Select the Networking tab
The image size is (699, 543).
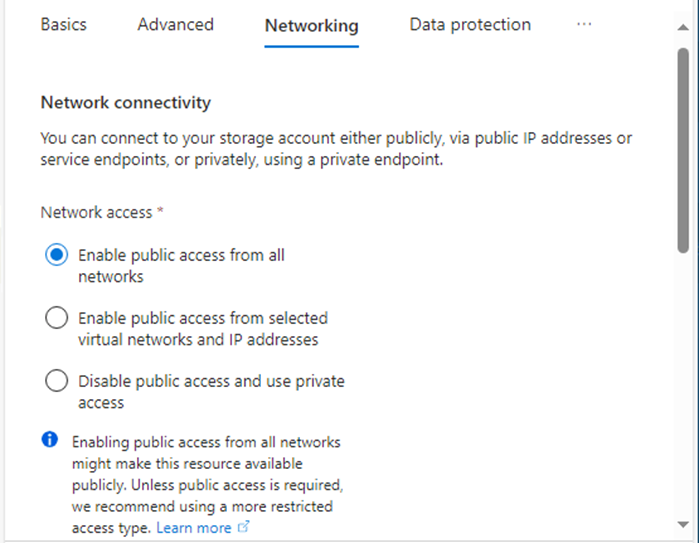click(311, 26)
